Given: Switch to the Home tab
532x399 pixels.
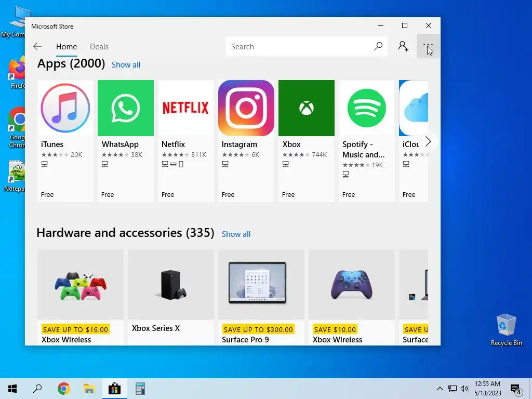Looking at the screenshot, I should pos(66,46).
